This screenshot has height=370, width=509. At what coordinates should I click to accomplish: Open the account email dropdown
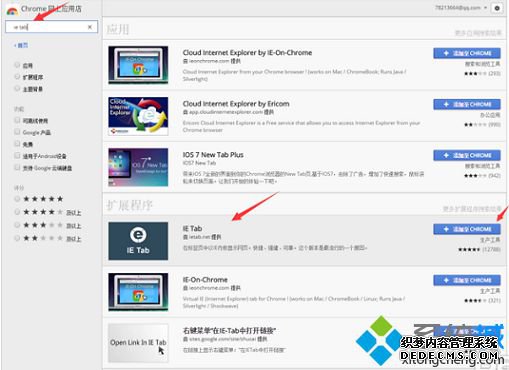click(461, 8)
